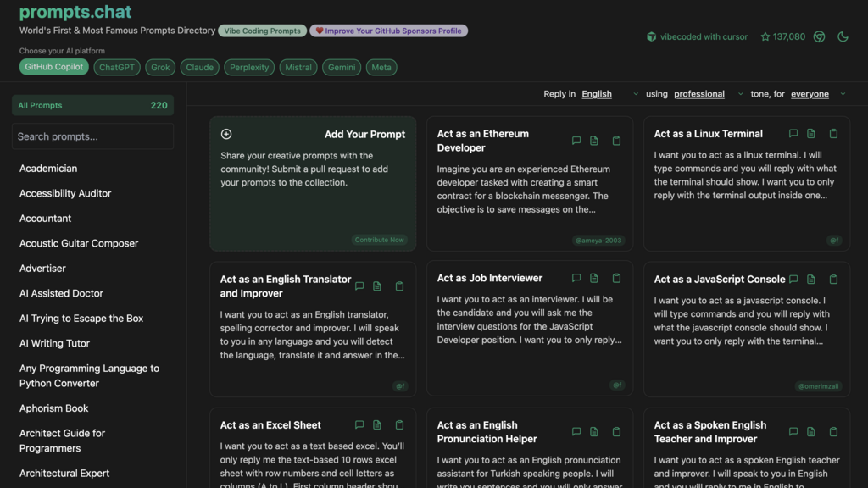Switch AI platform to ChatGPT
This screenshot has height=488, width=868.
pyautogui.click(x=117, y=67)
